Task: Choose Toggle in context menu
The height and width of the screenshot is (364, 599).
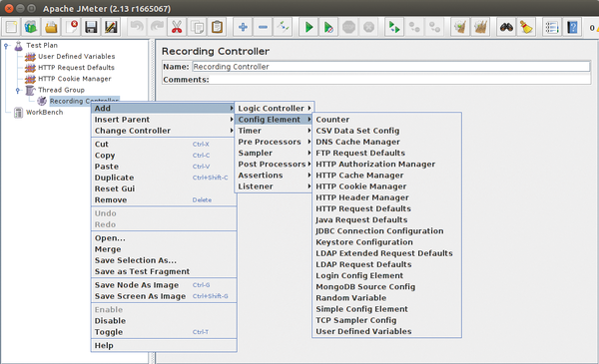Action: click(x=164, y=332)
